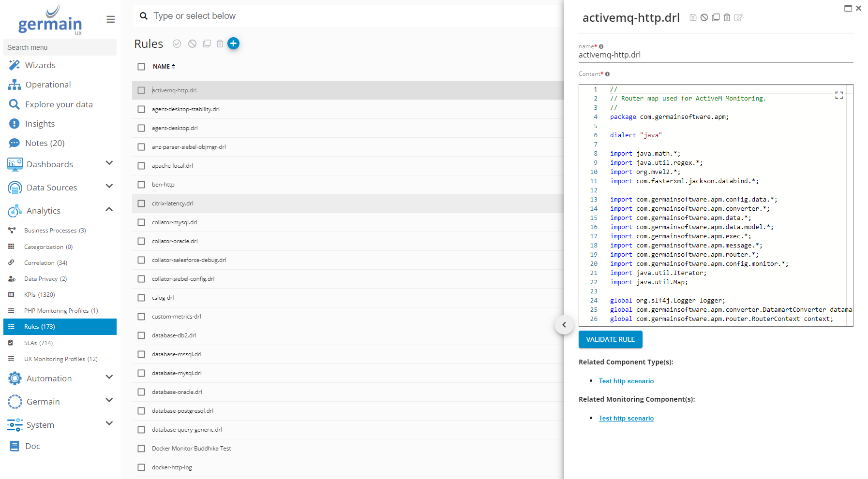Screen dimensions: 868x479
Task: Click the delete icon in the rule detail header
Action: coord(727,17)
